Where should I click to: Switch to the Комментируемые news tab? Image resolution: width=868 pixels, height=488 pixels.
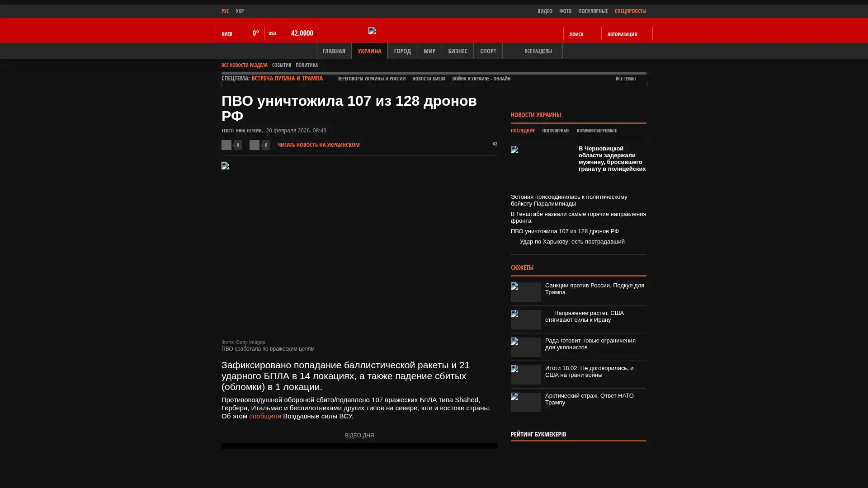tap(596, 131)
